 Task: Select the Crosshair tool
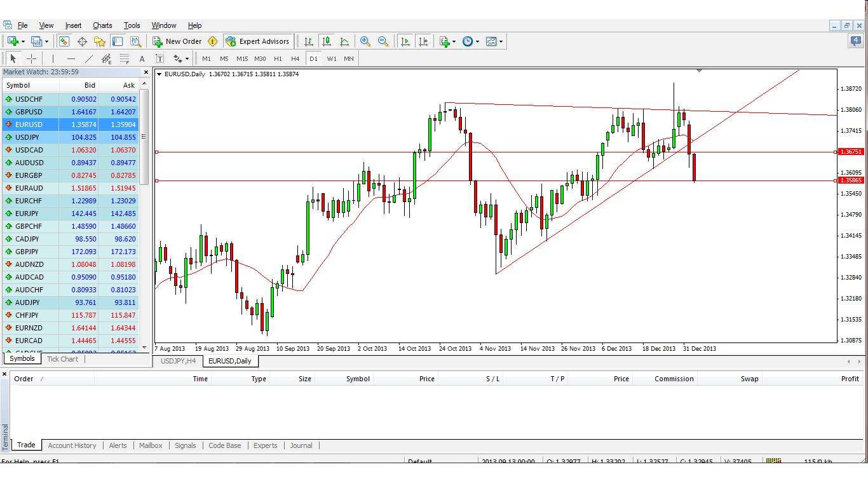tap(31, 58)
